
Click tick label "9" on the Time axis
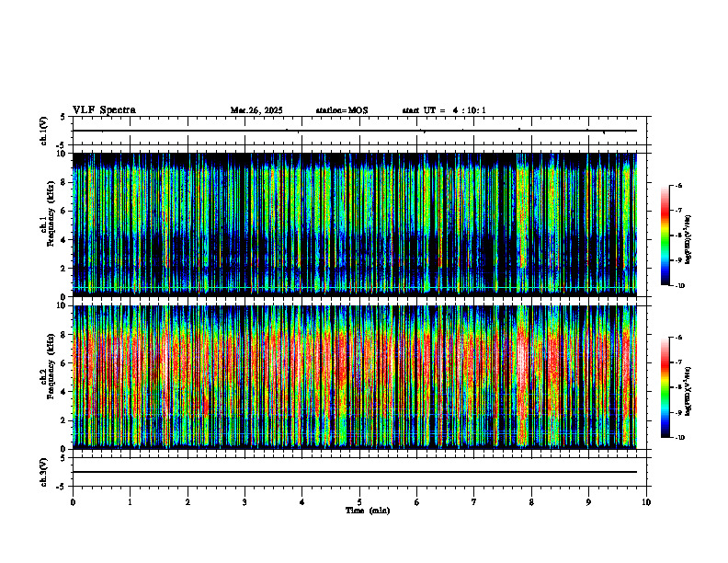pyautogui.click(x=588, y=502)
